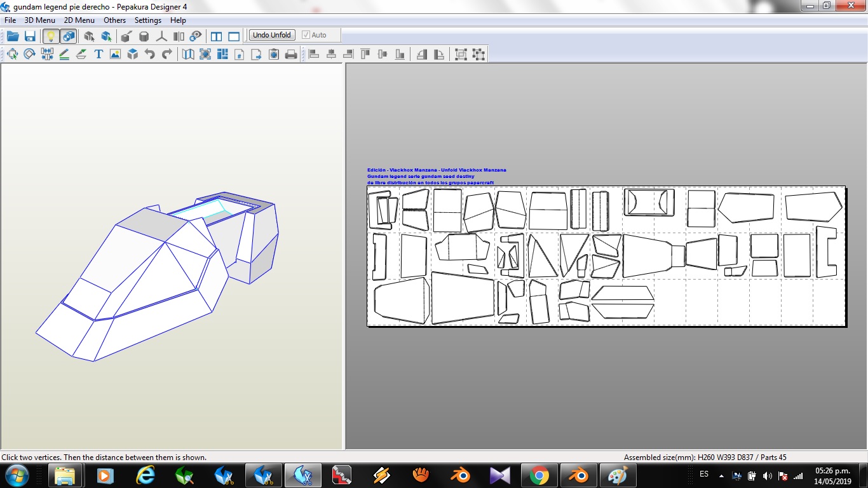
Task: Toggle the light bulb lighting switch
Action: click(51, 36)
